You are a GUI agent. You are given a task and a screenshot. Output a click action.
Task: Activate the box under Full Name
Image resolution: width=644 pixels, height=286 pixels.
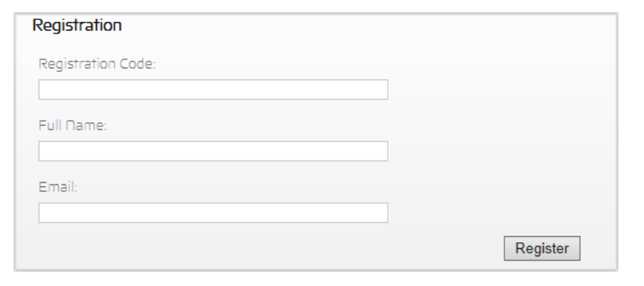pos(213,152)
